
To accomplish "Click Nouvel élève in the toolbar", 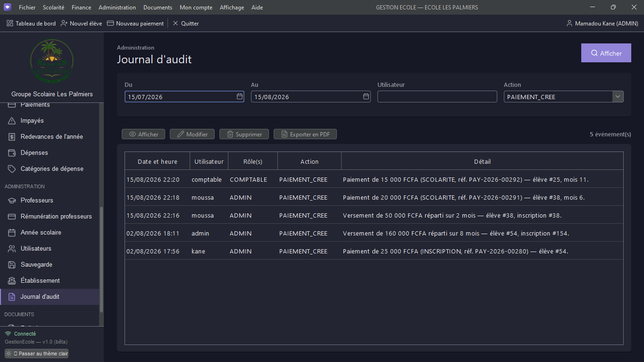I will pyautogui.click(x=82, y=24).
